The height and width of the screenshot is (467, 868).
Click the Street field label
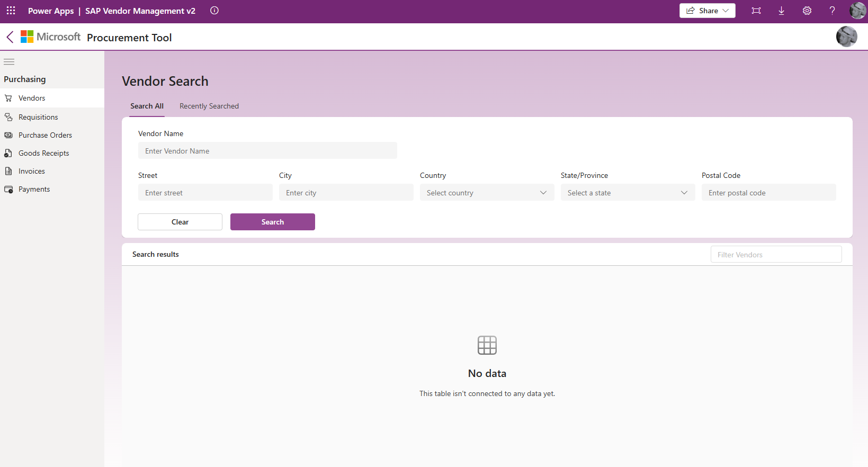coord(148,175)
